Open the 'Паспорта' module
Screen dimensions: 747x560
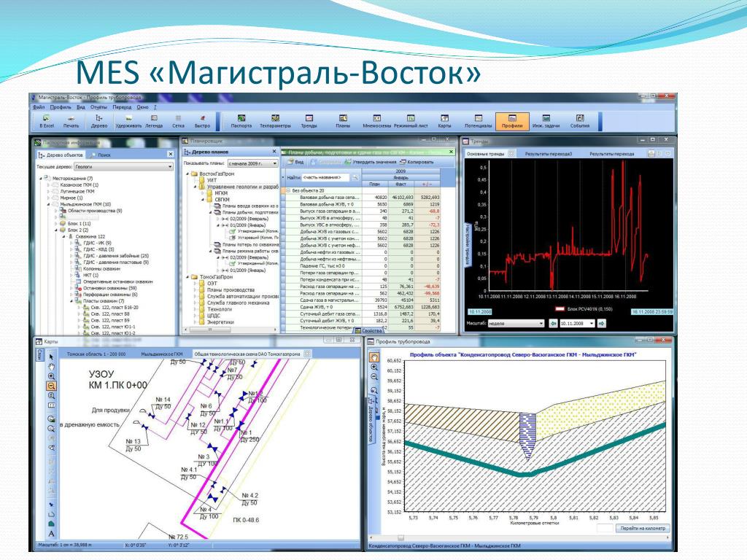[x=241, y=121]
